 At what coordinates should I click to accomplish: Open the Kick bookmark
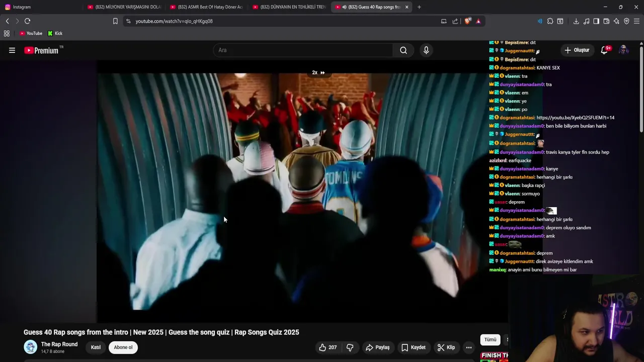[x=55, y=33]
